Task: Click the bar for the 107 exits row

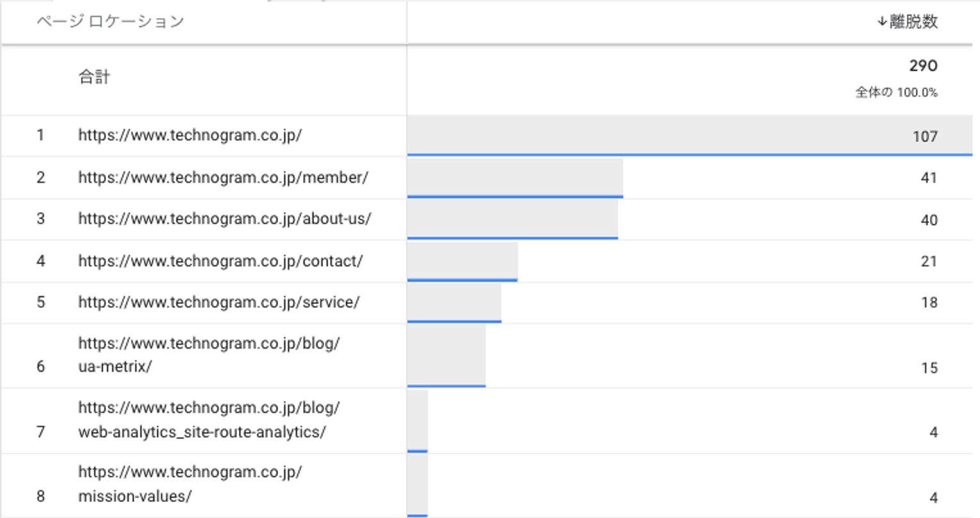Action: 690,136
